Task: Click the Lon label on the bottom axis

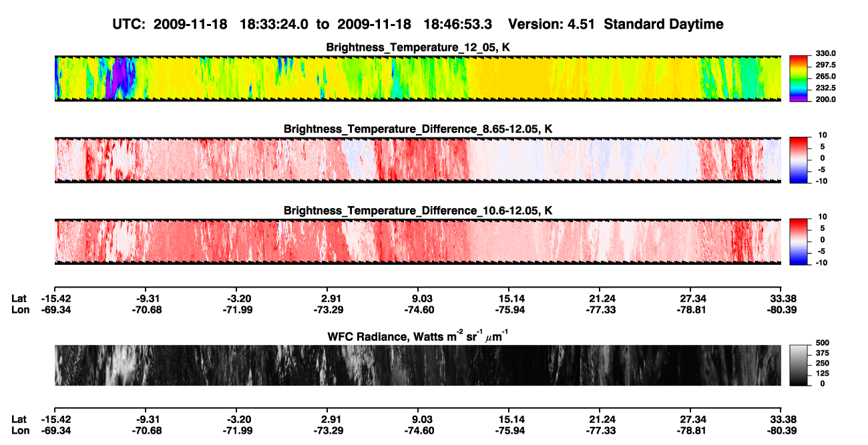Action: coord(20,430)
